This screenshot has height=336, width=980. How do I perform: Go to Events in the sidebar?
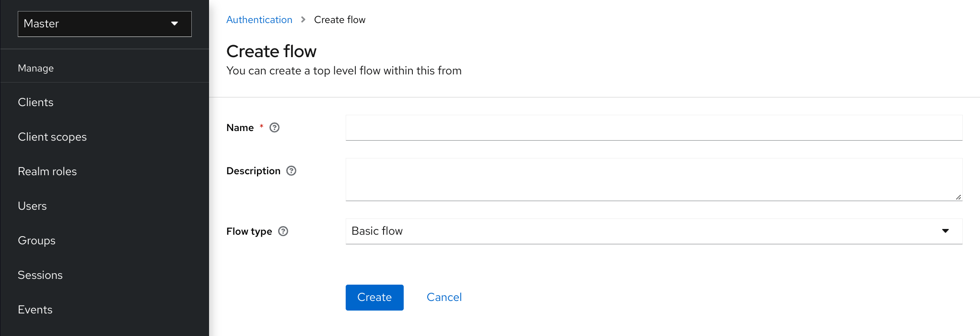[35, 310]
